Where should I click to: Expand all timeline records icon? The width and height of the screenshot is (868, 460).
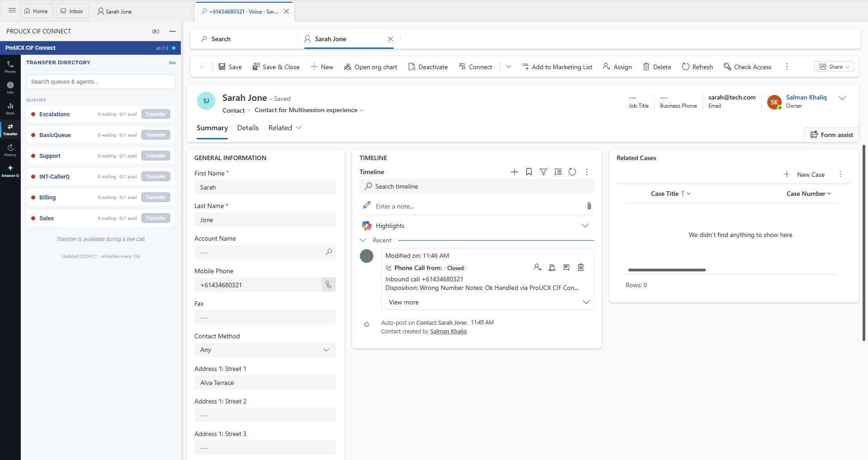558,172
